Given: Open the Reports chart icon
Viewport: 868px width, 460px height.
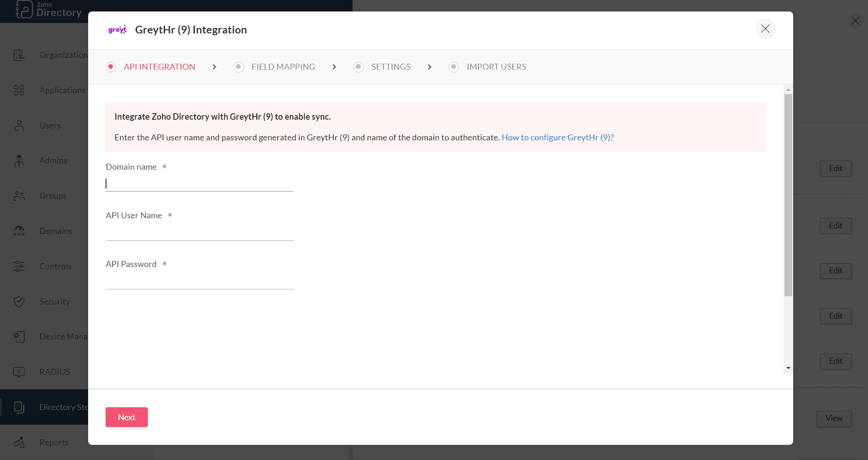Looking at the screenshot, I should click(x=19, y=443).
